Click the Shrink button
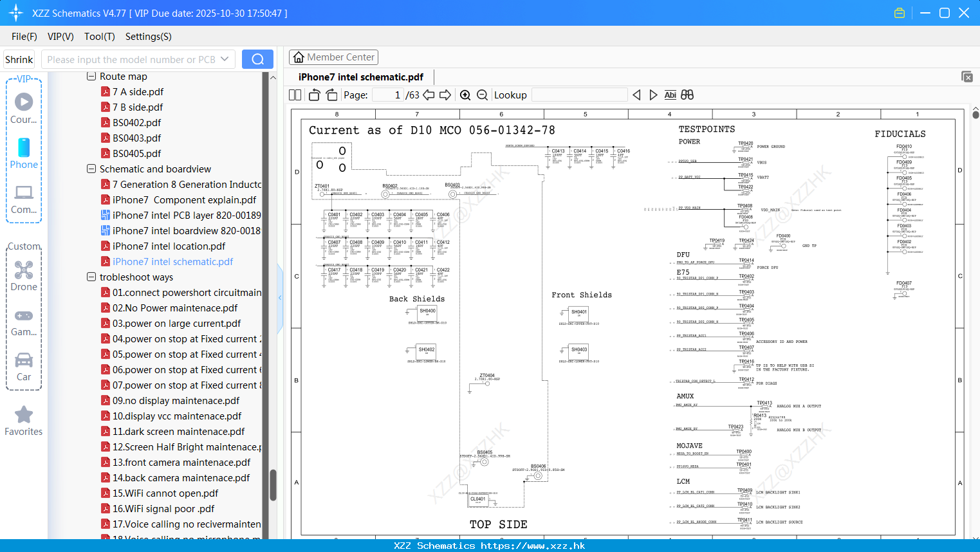 tap(19, 59)
